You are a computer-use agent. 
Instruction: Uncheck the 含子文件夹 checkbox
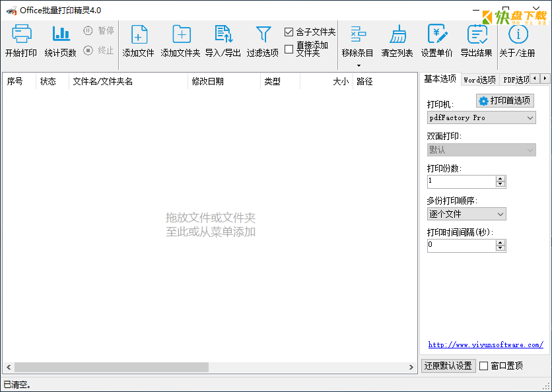pyautogui.click(x=289, y=32)
